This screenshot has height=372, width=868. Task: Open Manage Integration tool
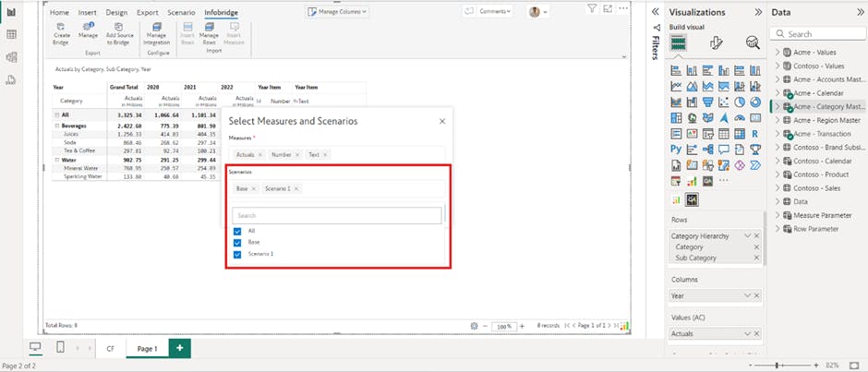pyautogui.click(x=157, y=30)
